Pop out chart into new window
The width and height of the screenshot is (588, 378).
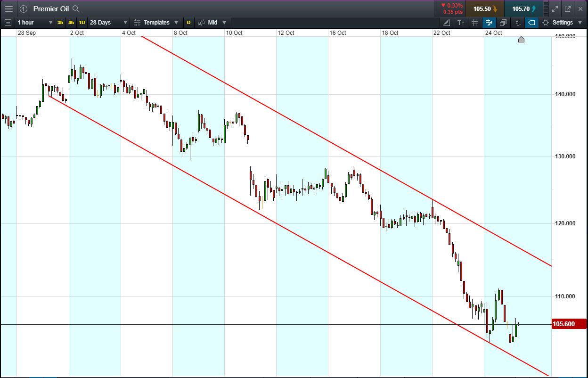567,8
